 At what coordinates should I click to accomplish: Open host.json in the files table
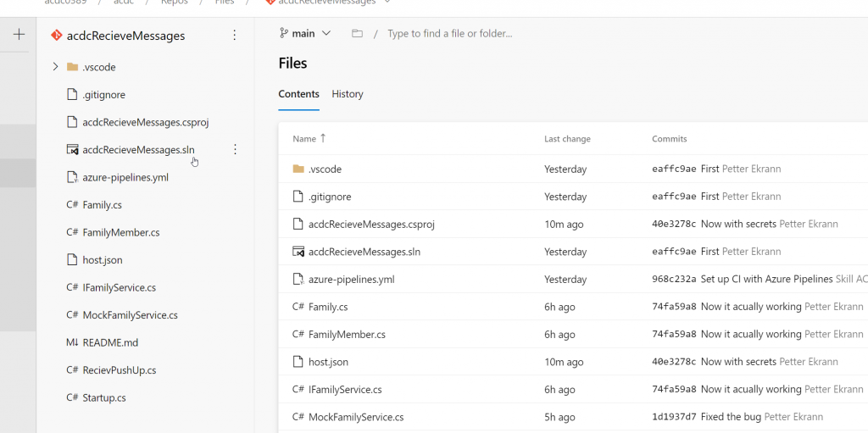coord(328,362)
